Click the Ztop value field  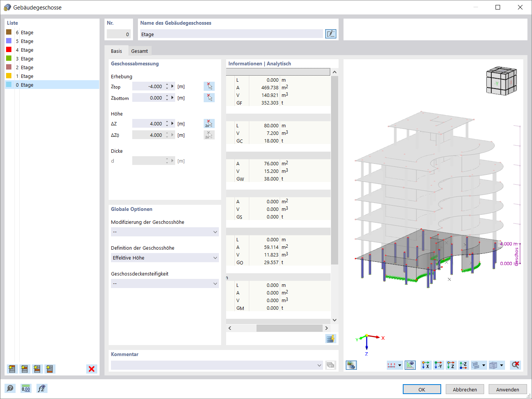pyautogui.click(x=148, y=86)
